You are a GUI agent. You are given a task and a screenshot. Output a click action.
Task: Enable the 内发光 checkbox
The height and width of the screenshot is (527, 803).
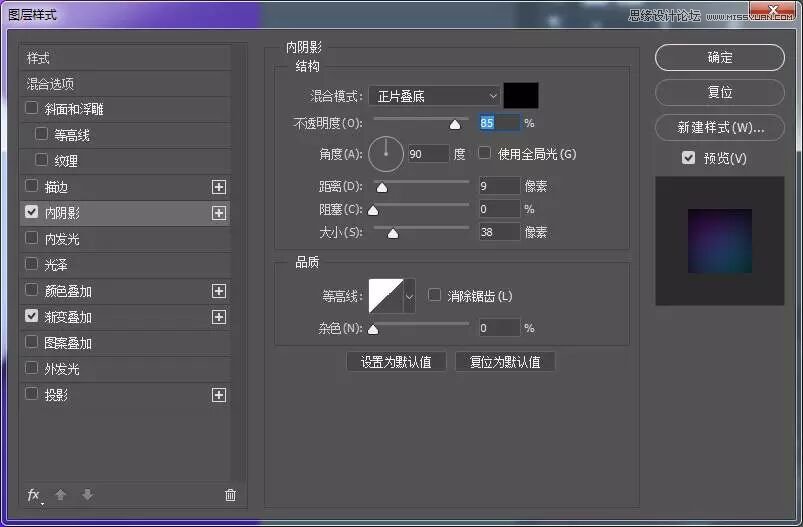[31, 238]
